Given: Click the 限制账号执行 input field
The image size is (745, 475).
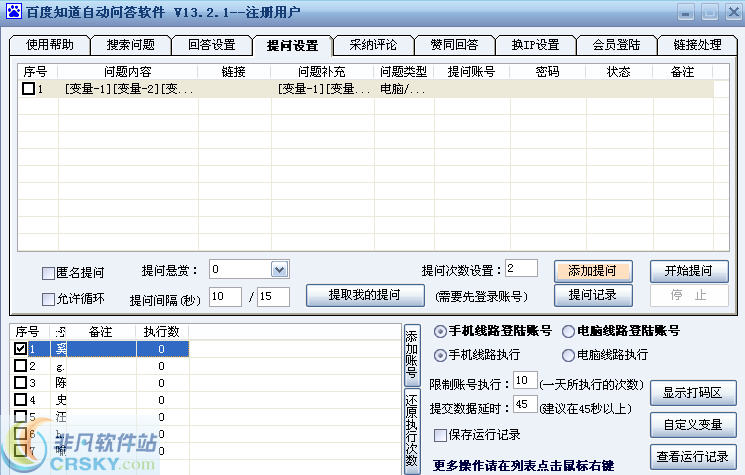Looking at the screenshot, I should click(x=525, y=380).
